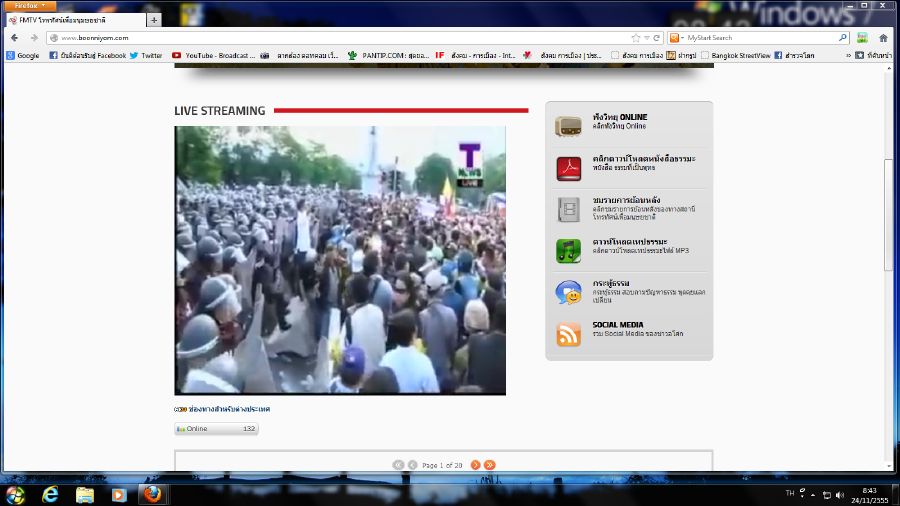Open a new tab with the plus button

pyautogui.click(x=154, y=20)
